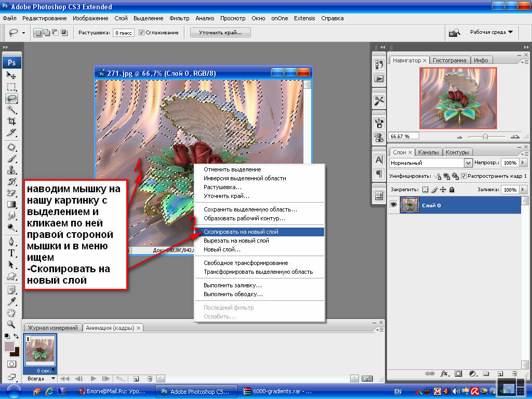The height and width of the screenshot is (399, 532).
Task: Click the foreground color swatch
Action: tap(9, 347)
